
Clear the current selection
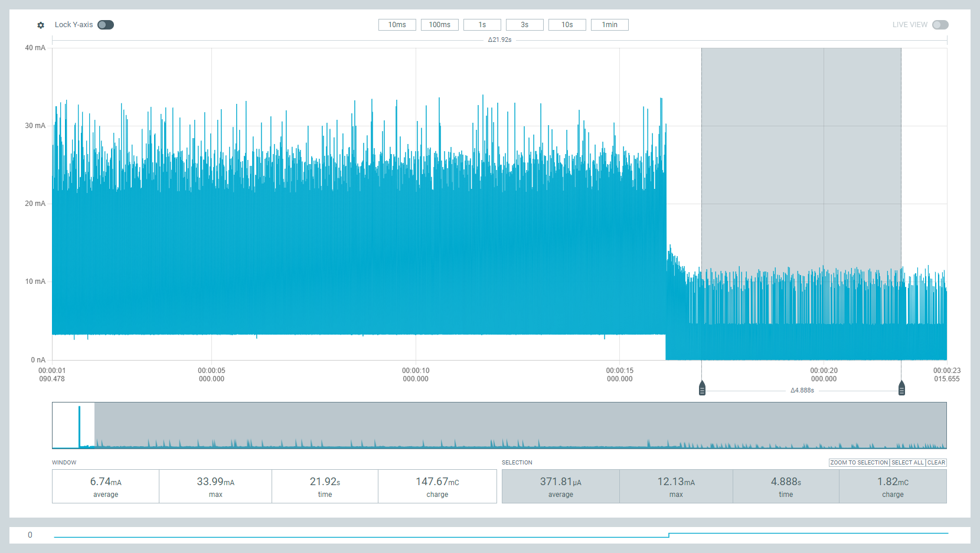pos(936,463)
